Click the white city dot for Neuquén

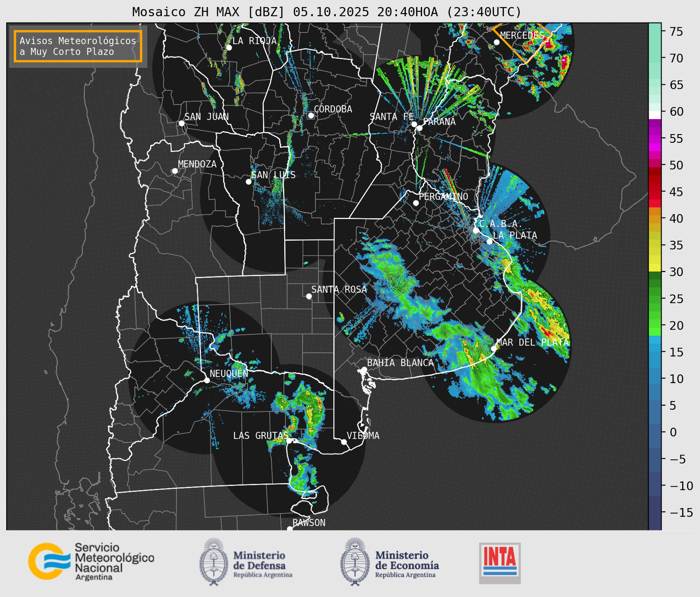[x=207, y=380]
